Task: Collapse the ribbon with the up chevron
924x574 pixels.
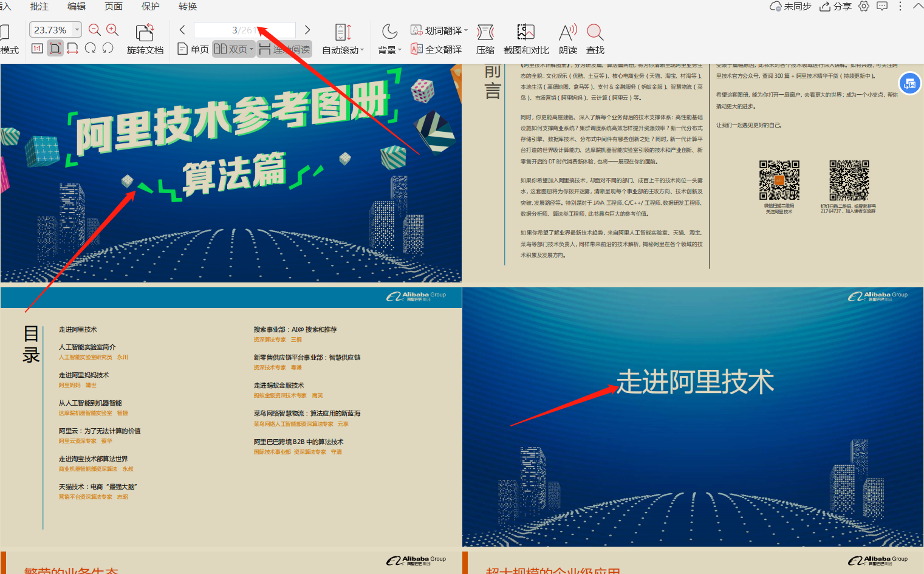Action: (917, 6)
